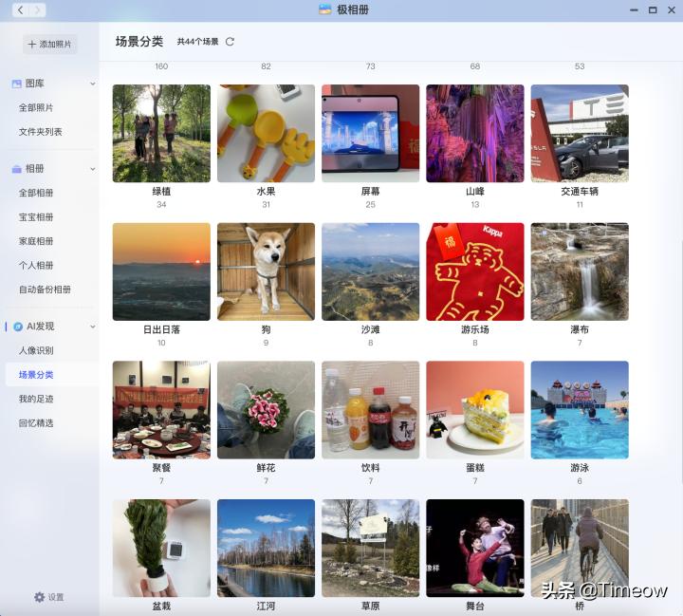Click the 交通车辆 label text

click(x=580, y=192)
